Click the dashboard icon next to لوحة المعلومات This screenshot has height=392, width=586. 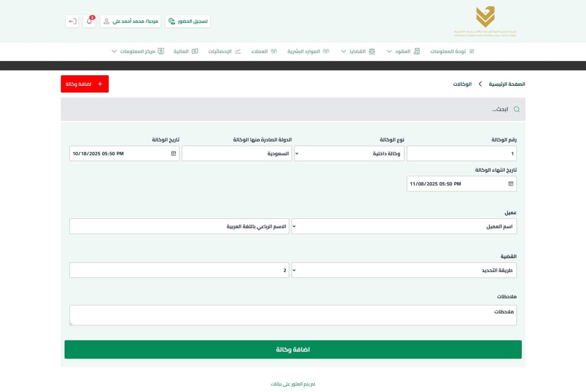click(x=472, y=51)
